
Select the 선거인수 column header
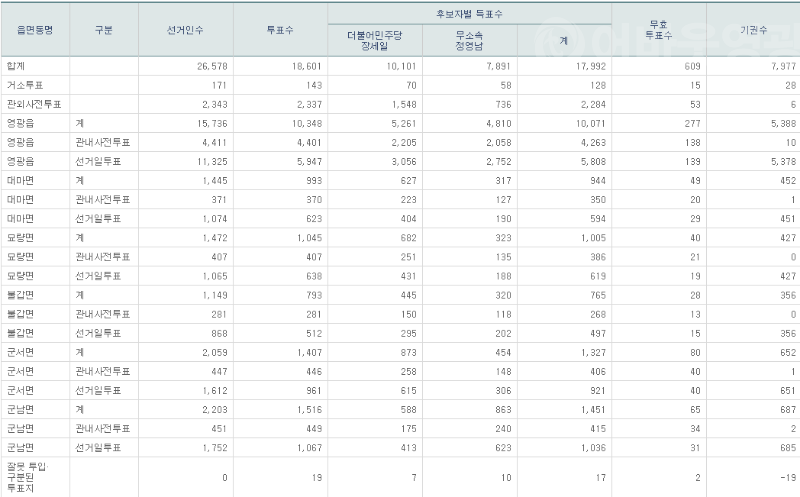point(184,29)
